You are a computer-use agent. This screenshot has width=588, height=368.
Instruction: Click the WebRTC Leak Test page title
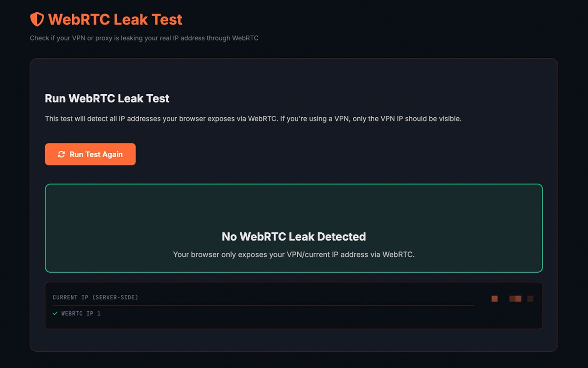pyautogui.click(x=115, y=19)
